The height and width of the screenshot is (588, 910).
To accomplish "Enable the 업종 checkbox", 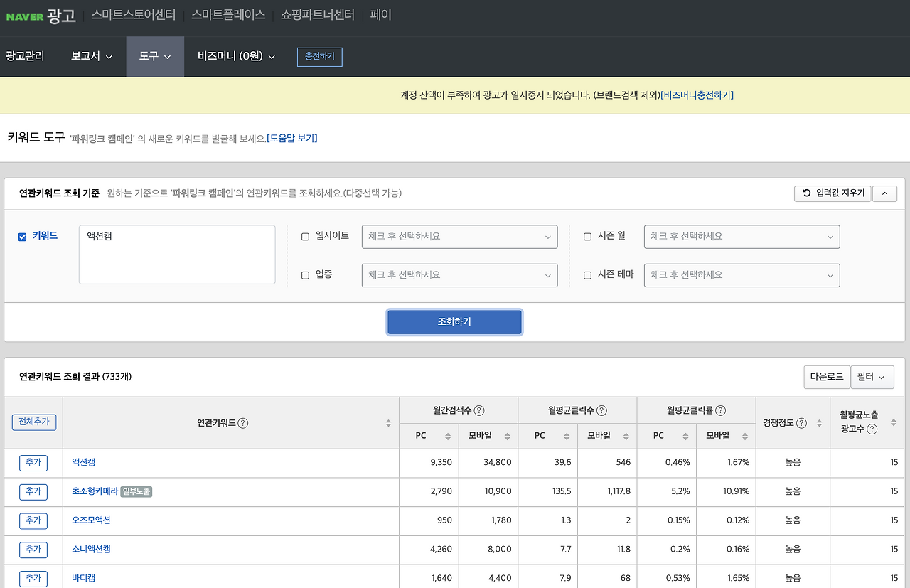I will [305, 275].
